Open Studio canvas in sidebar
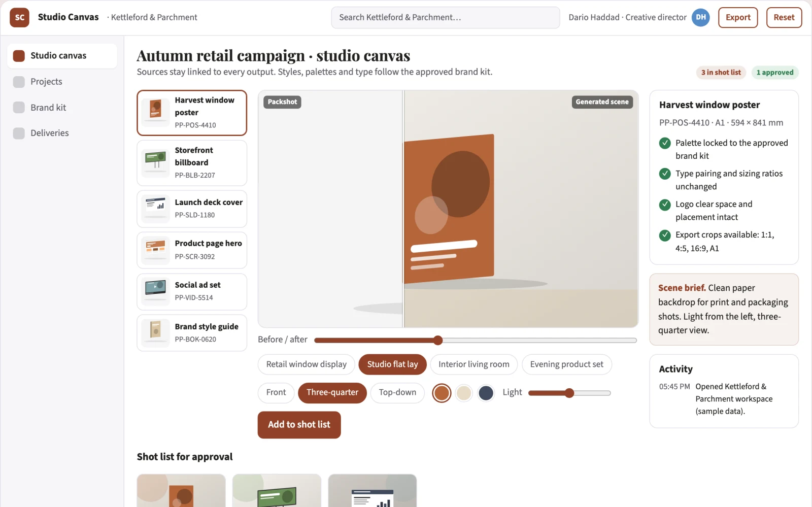 (x=62, y=56)
